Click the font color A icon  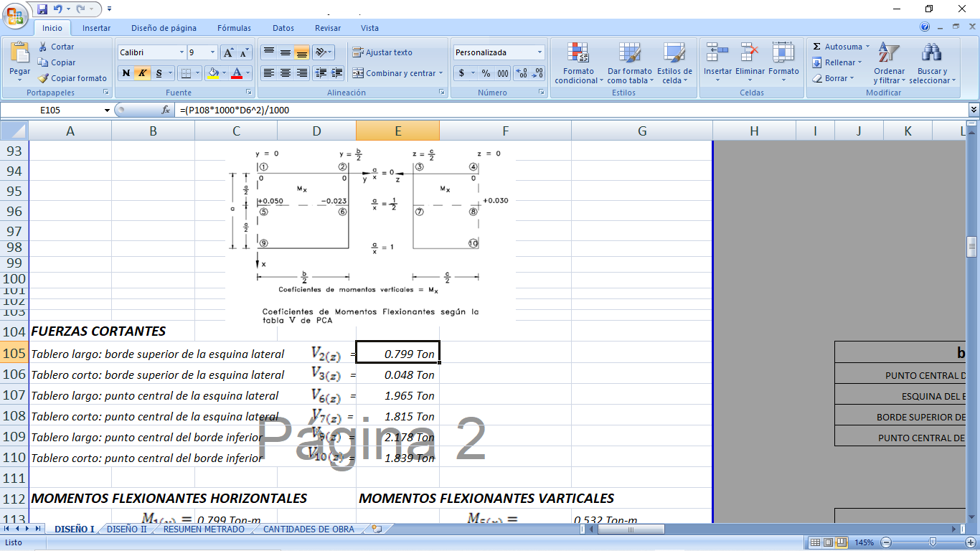click(237, 73)
